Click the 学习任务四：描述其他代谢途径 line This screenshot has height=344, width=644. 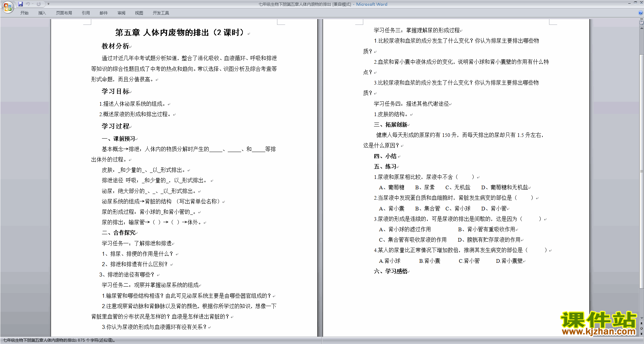(412, 104)
